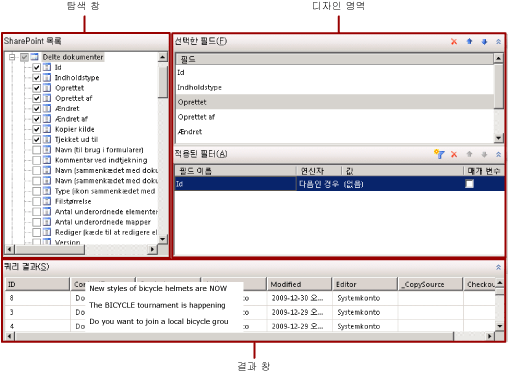The width and height of the screenshot is (509, 373).
Task: Move selected field up with blue arrow
Action: click(469, 42)
